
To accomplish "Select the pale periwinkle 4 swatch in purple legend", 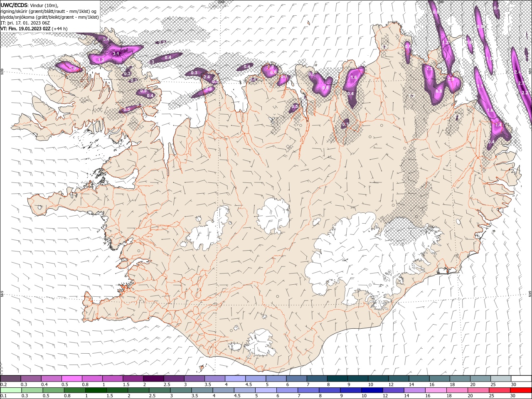I will tap(235, 379).
